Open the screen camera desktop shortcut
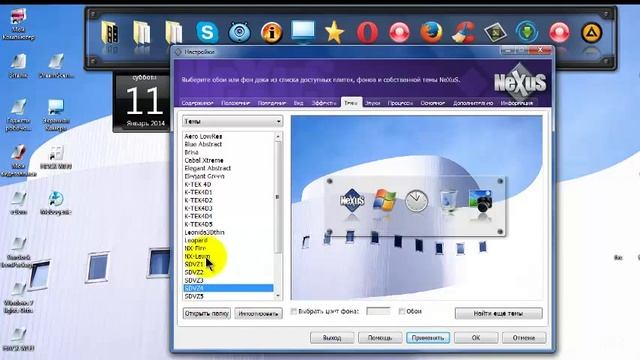The height and width of the screenshot is (360, 640). tap(56, 115)
